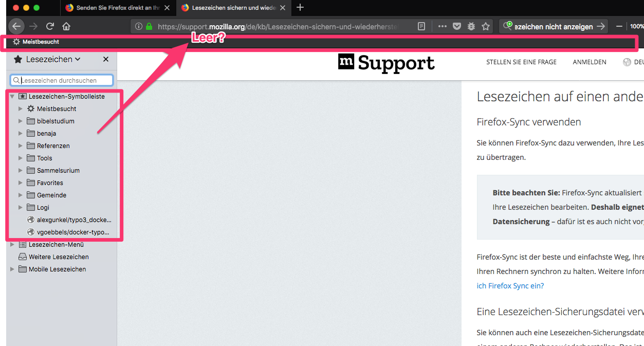The width and height of the screenshot is (644, 346).
Task: Submit search with the arrow button
Action: coord(601,26)
